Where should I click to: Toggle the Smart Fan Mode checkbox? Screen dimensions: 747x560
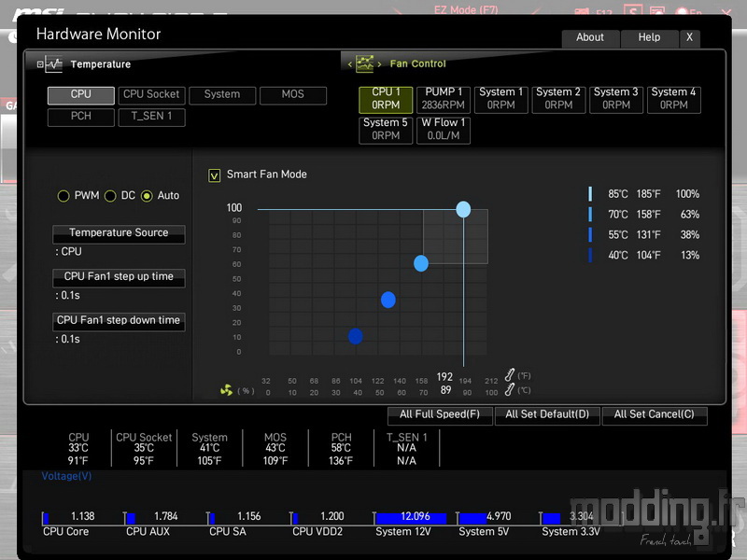(215, 175)
